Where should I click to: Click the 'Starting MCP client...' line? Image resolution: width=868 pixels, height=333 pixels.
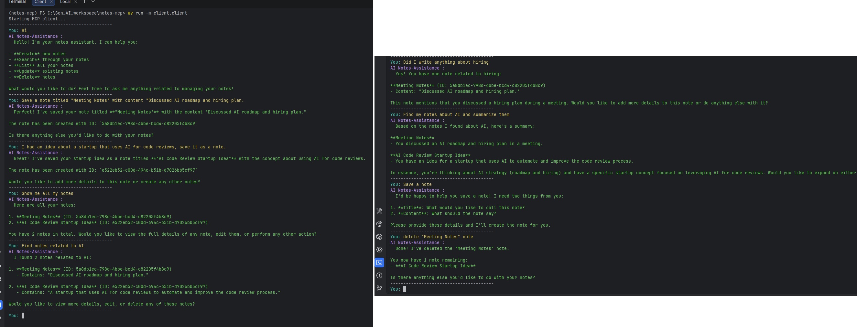37,19
